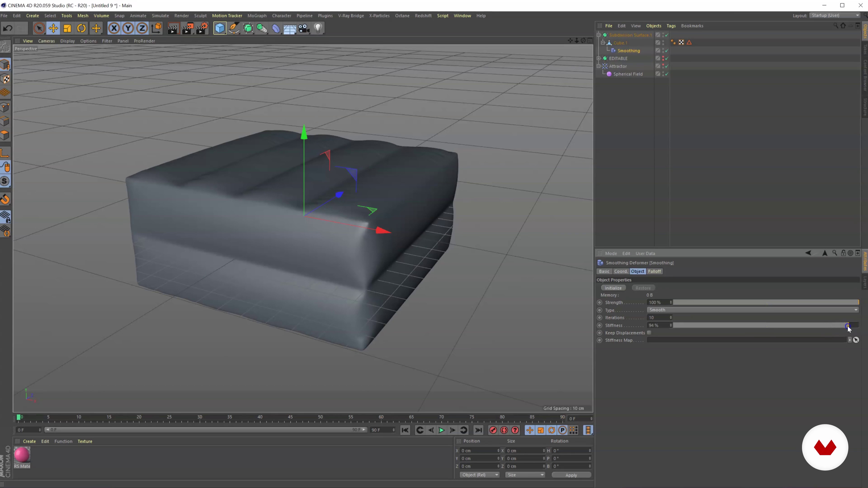Viewport: 868px width, 488px height.
Task: Collapse the Cube.1 hierarchy
Action: (603, 43)
